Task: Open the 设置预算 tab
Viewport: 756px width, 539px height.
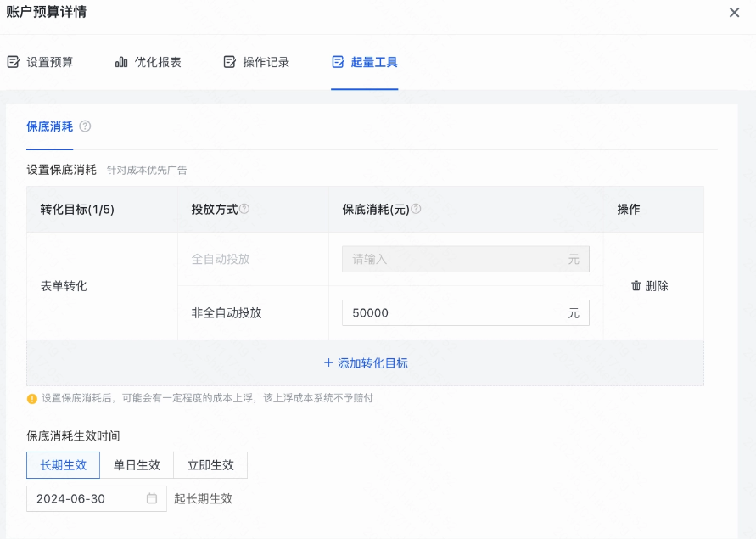Action: click(x=41, y=61)
